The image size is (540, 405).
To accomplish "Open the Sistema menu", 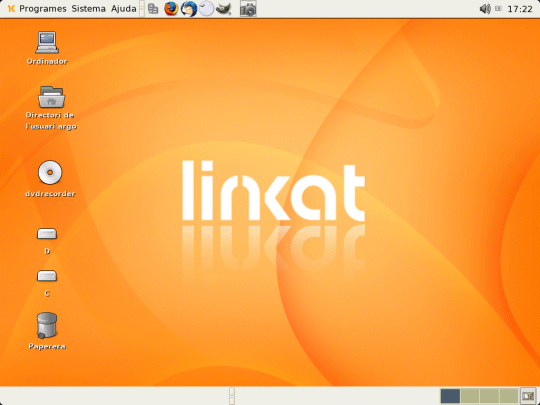I will click(89, 9).
